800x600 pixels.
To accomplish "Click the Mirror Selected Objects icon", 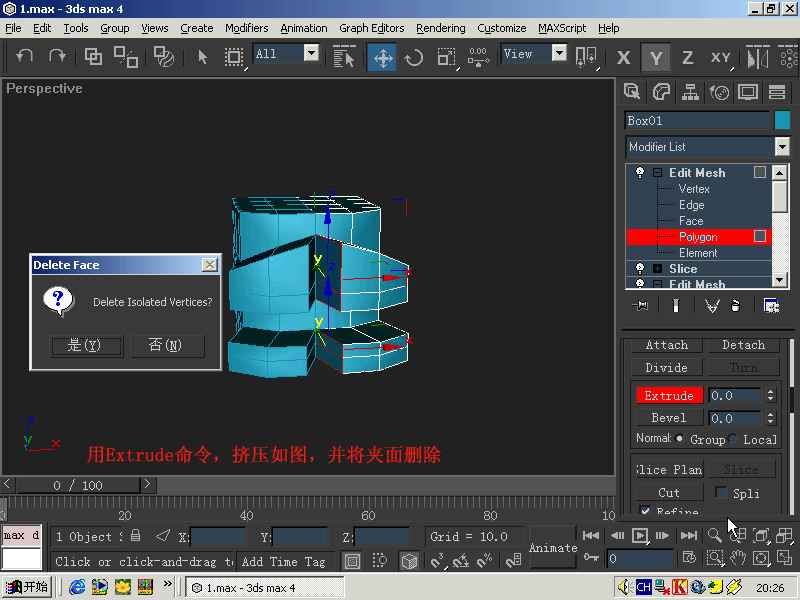I will 757,57.
